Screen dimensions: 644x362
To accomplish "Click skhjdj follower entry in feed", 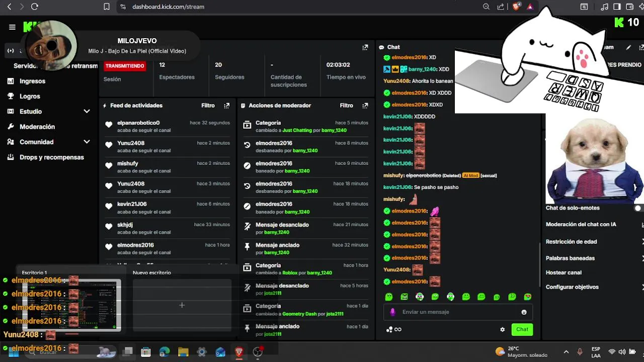I will (167, 228).
